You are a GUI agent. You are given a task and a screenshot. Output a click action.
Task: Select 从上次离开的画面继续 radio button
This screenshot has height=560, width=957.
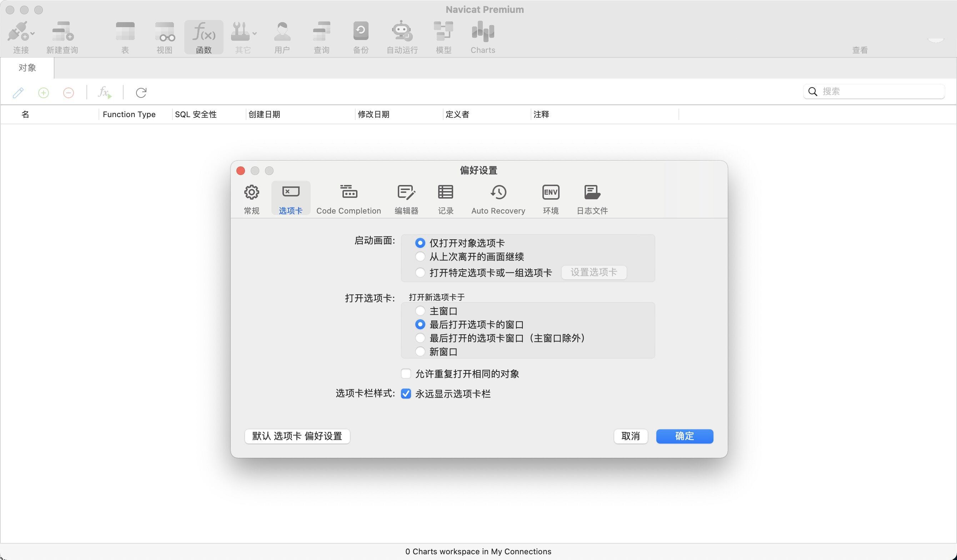point(420,256)
